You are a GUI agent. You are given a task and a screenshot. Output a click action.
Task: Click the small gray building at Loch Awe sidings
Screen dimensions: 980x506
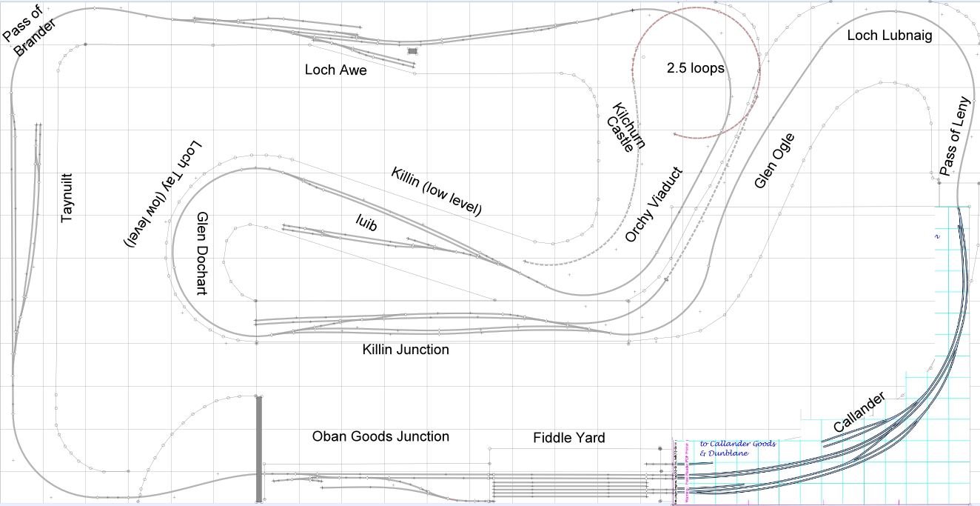(x=412, y=51)
